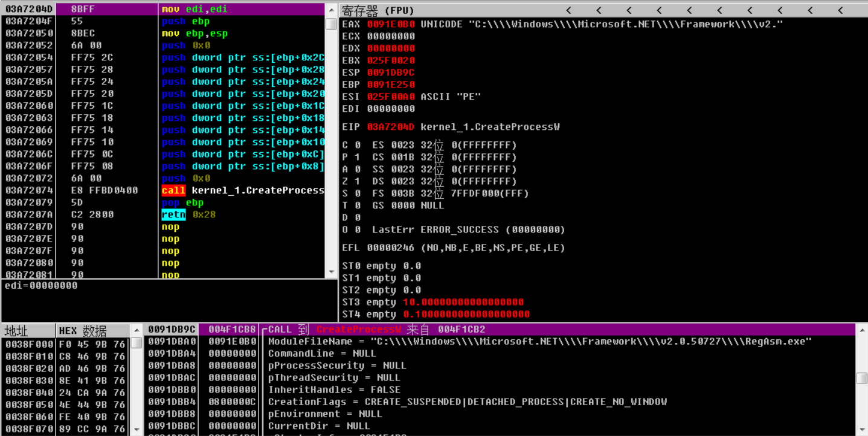Click the disassembly pane scroll-down arrow

tap(331, 273)
